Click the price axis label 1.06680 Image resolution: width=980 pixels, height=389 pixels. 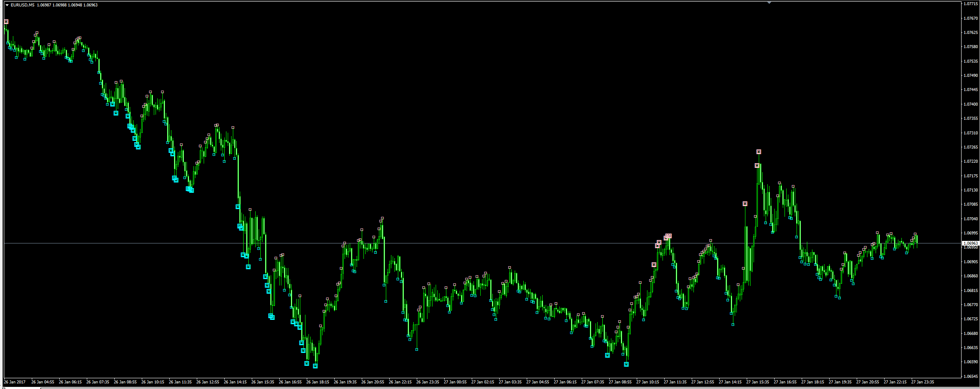[971, 333]
